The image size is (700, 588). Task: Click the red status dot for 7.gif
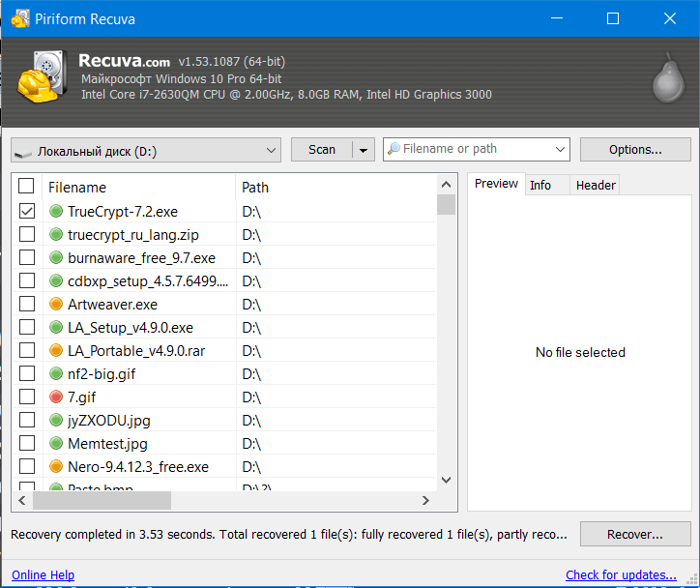point(56,397)
